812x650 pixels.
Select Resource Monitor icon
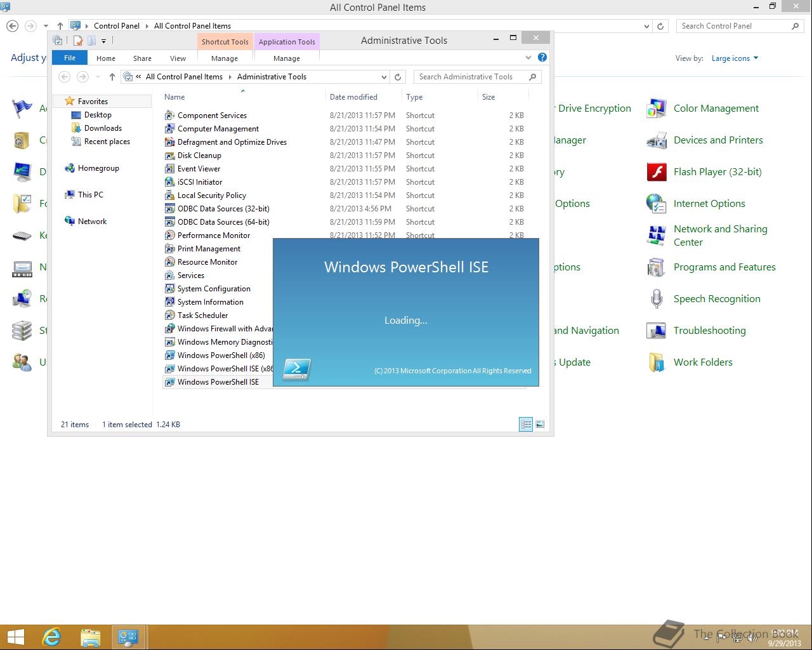[169, 262]
